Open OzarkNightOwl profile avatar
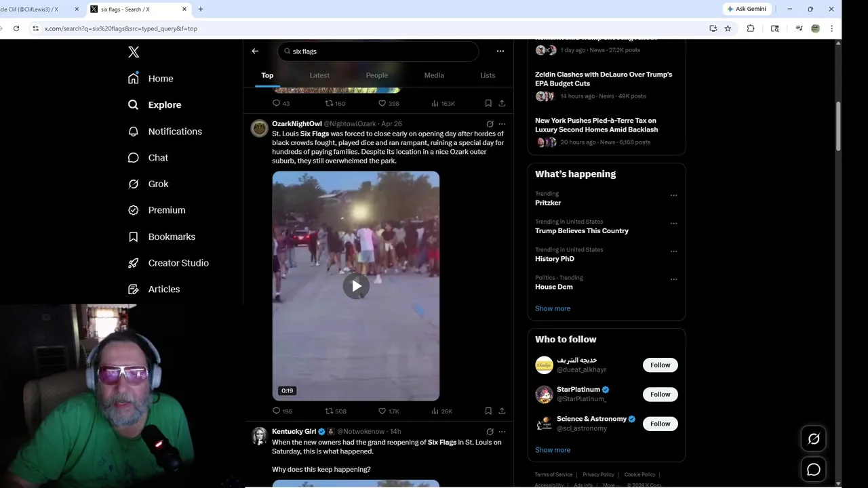The width and height of the screenshot is (868, 488). (260, 128)
